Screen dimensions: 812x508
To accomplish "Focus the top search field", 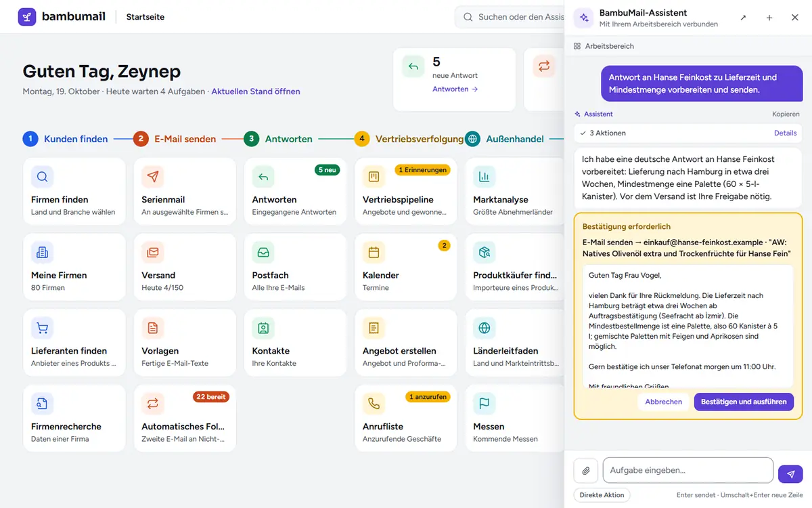I will click(510, 17).
